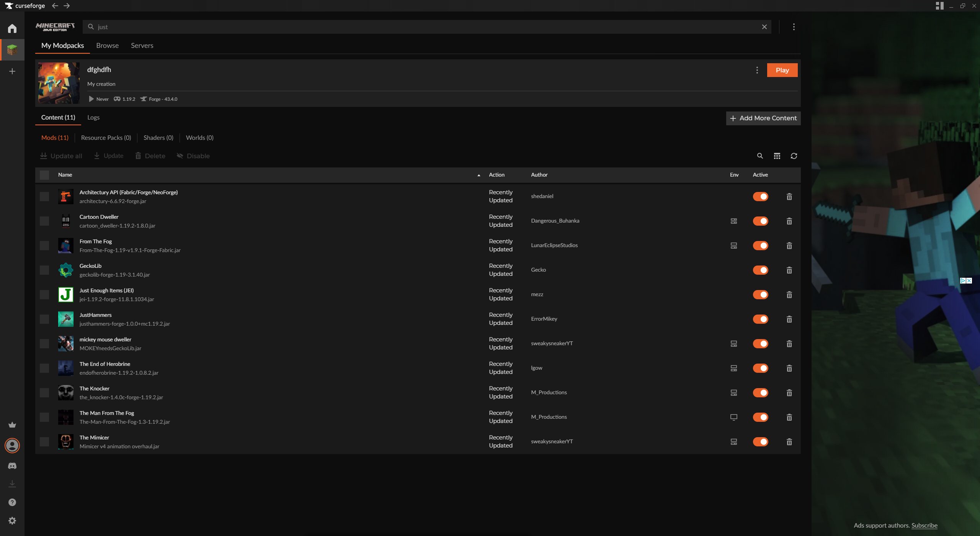Delete The Mimicer with trash icon
Image resolution: width=980 pixels, height=536 pixels.
click(789, 442)
